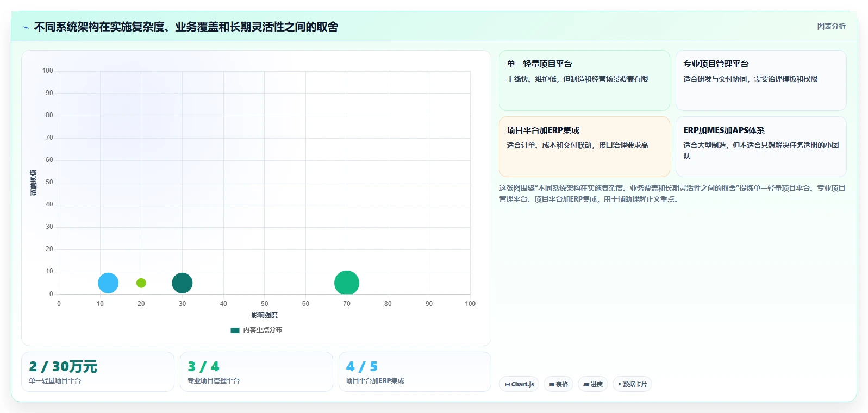
Task: Click the Chart.js tag icon
Action: pos(507,384)
